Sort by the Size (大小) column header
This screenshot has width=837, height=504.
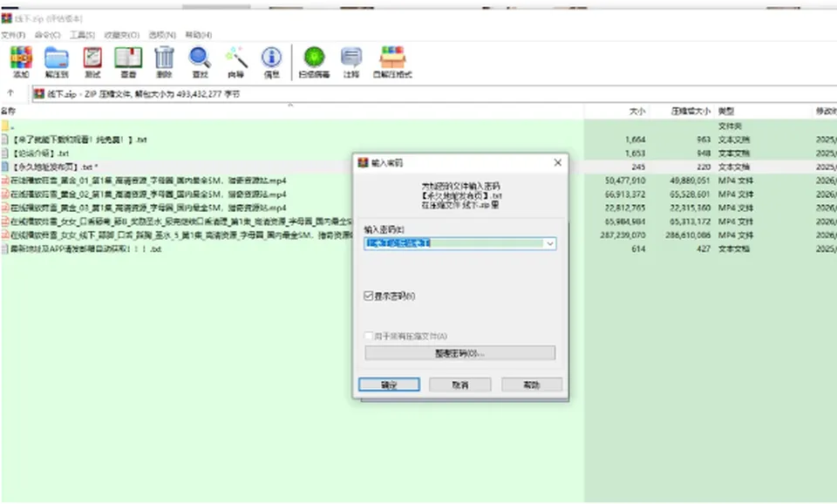pos(637,111)
